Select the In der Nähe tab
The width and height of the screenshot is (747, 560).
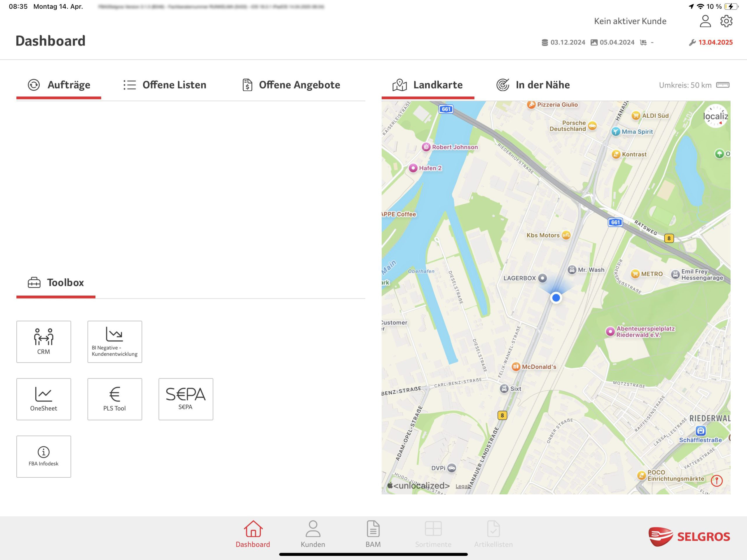533,85
